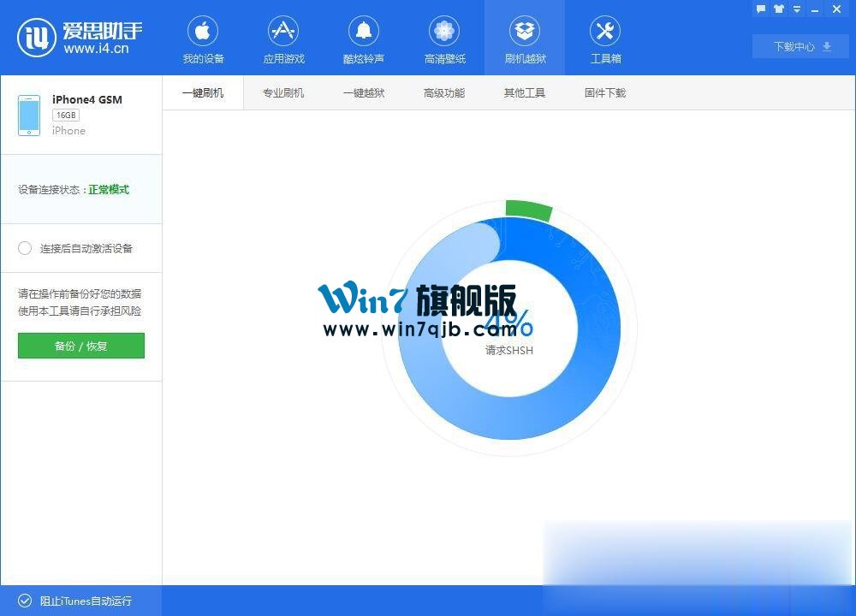Click the www.i4.cn website text
The width and height of the screenshot is (856, 616).
pos(96,49)
